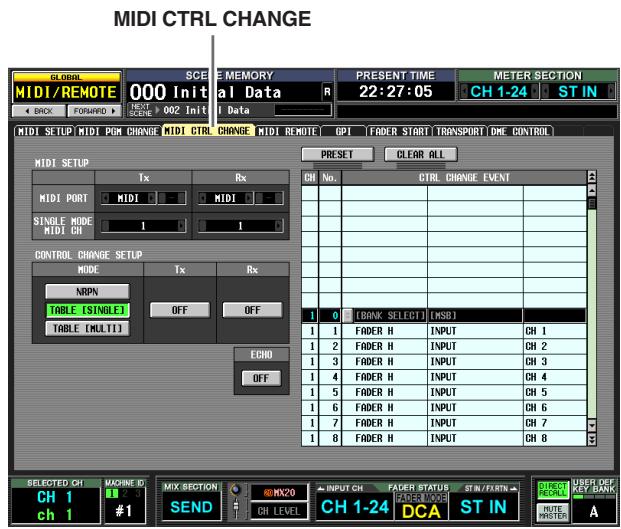
Task: Open the GPI tab
Action: (x=343, y=131)
